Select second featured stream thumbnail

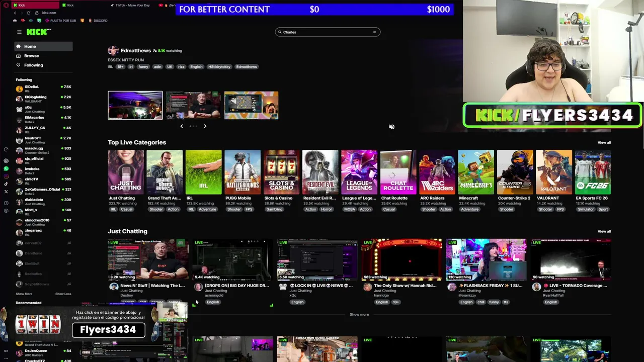point(193,105)
